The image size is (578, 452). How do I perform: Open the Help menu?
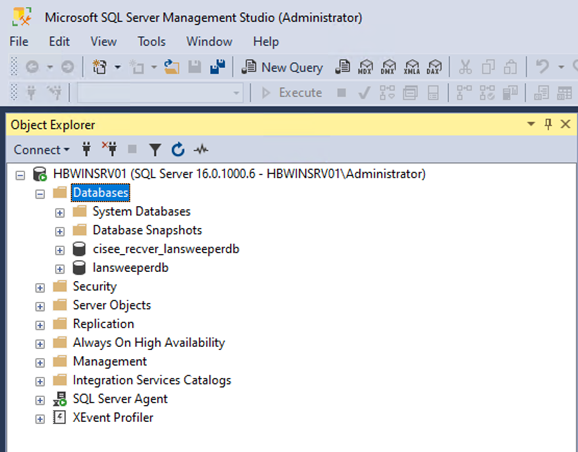(x=266, y=41)
